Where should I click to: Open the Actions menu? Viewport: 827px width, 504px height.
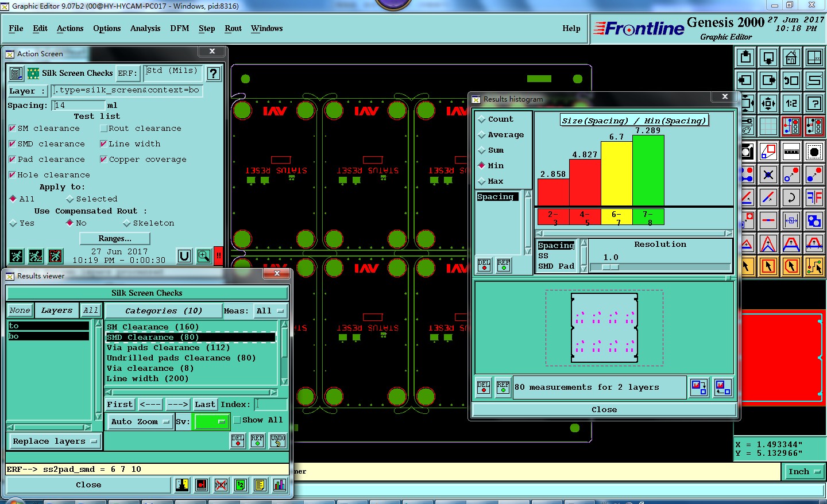(70, 28)
